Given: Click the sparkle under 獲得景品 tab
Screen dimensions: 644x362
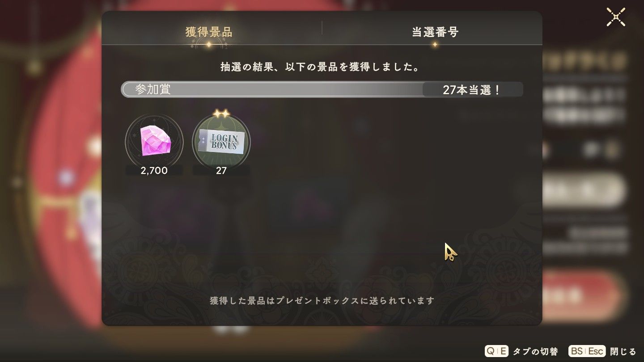Looking at the screenshot, I should click(x=209, y=45).
